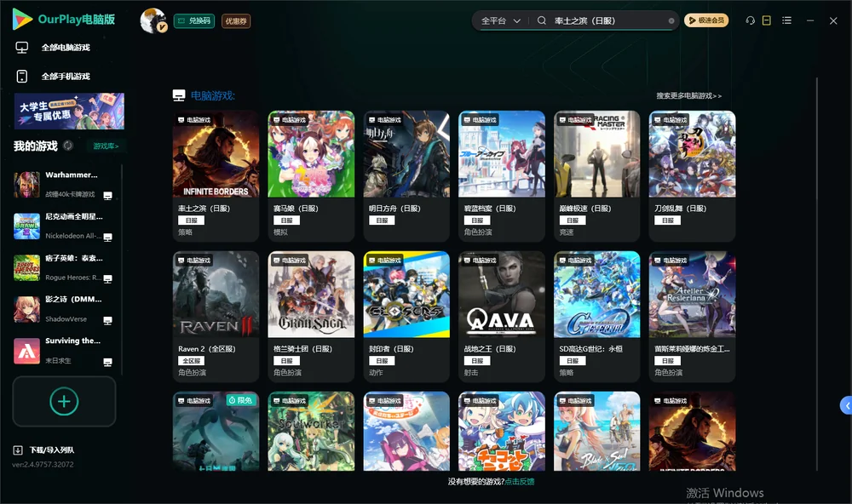Open the 刀剑乱舞 (日服) game cover
Viewport: 852px width, 504px height.
[x=692, y=154]
